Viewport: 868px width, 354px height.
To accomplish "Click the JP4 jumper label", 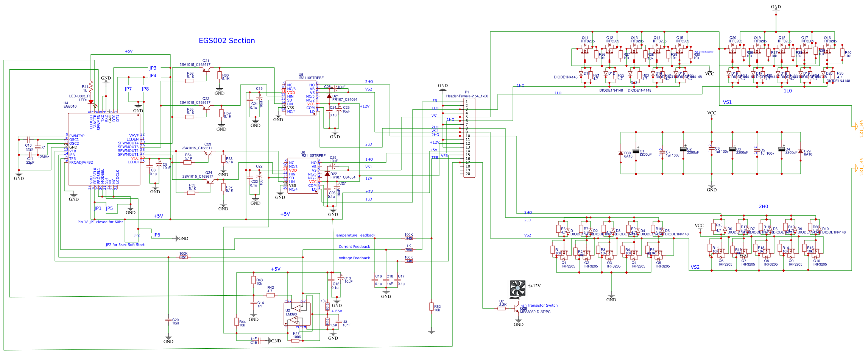I will click(x=153, y=76).
